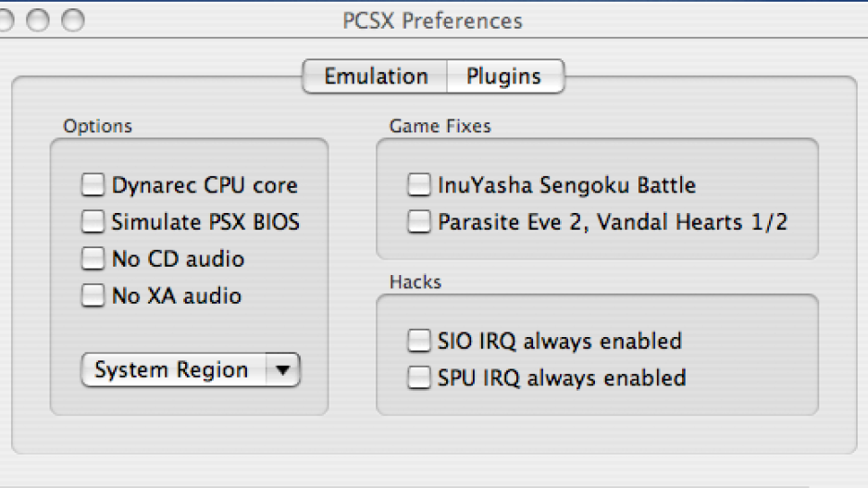Toggle SPU IRQ always enabled hack
Image resolution: width=868 pixels, height=488 pixels.
coord(419,378)
